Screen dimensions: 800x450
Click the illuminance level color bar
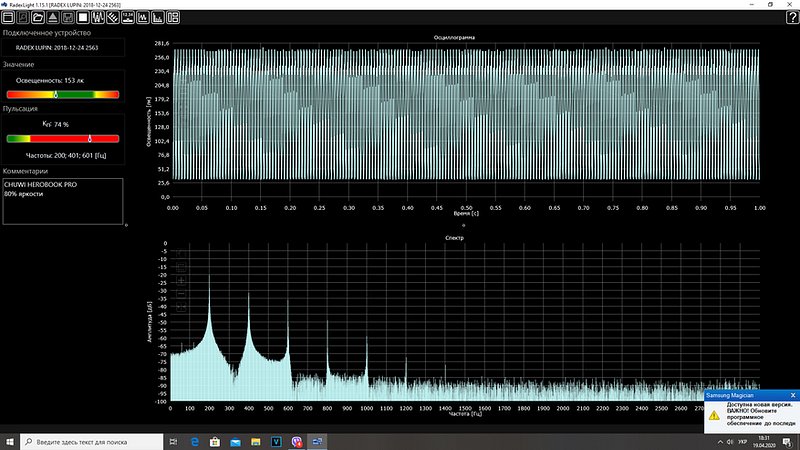[63, 94]
